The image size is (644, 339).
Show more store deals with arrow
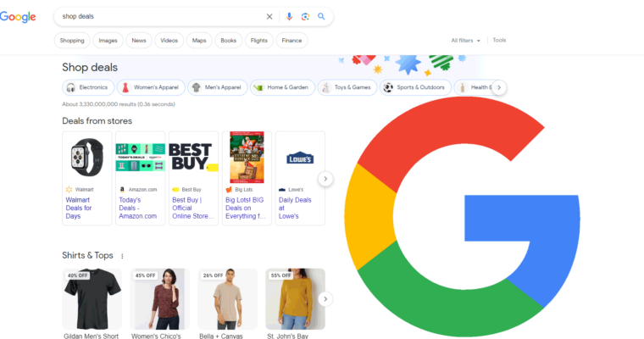pos(325,179)
